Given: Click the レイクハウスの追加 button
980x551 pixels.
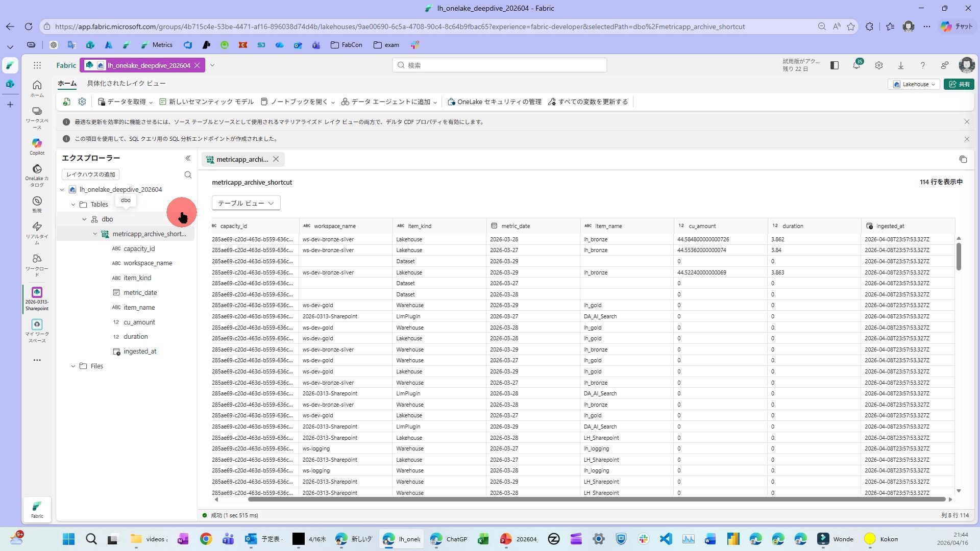Looking at the screenshot, I should click(x=91, y=174).
